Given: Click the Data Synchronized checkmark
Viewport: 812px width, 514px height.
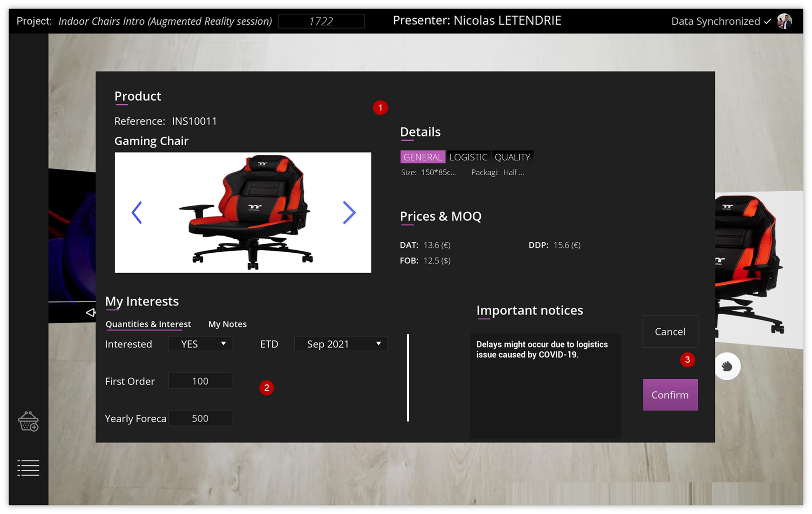Looking at the screenshot, I should (x=767, y=21).
